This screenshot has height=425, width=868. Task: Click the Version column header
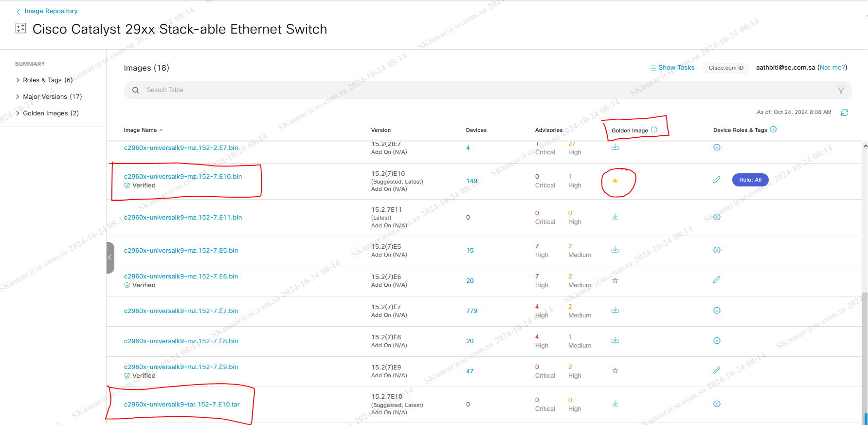(381, 130)
